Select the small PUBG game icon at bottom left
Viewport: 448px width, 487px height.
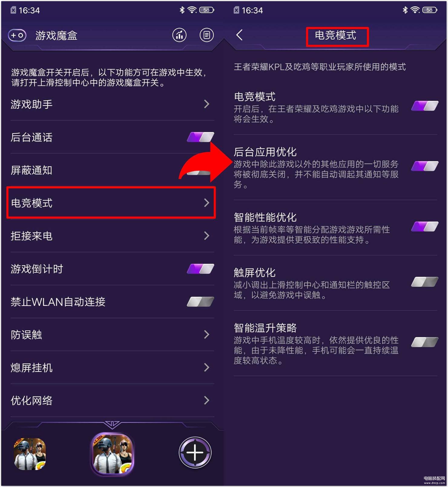coord(30,454)
